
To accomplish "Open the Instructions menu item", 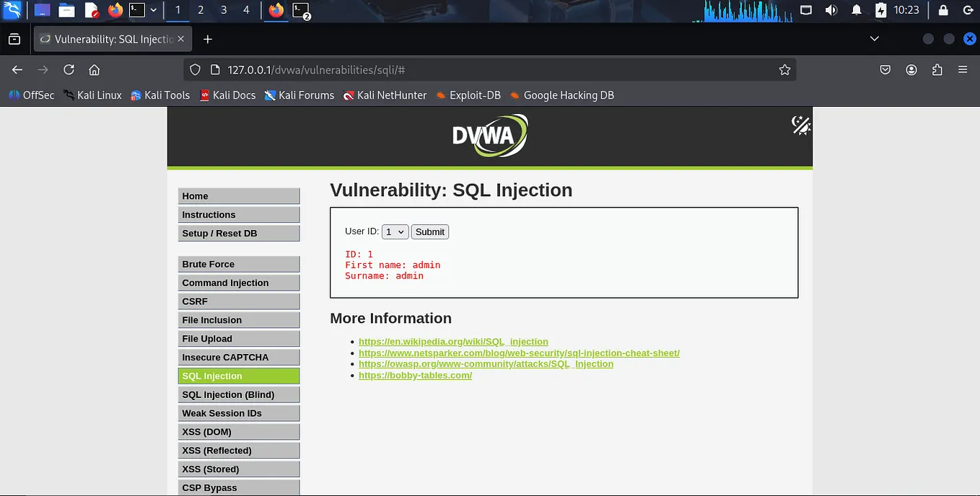I will (239, 215).
